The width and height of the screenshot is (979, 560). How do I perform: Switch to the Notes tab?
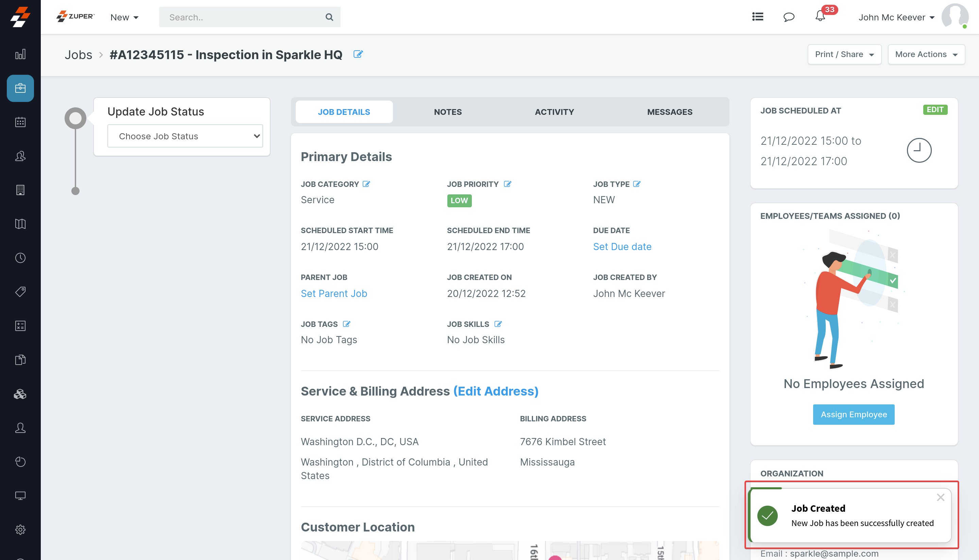pos(447,112)
